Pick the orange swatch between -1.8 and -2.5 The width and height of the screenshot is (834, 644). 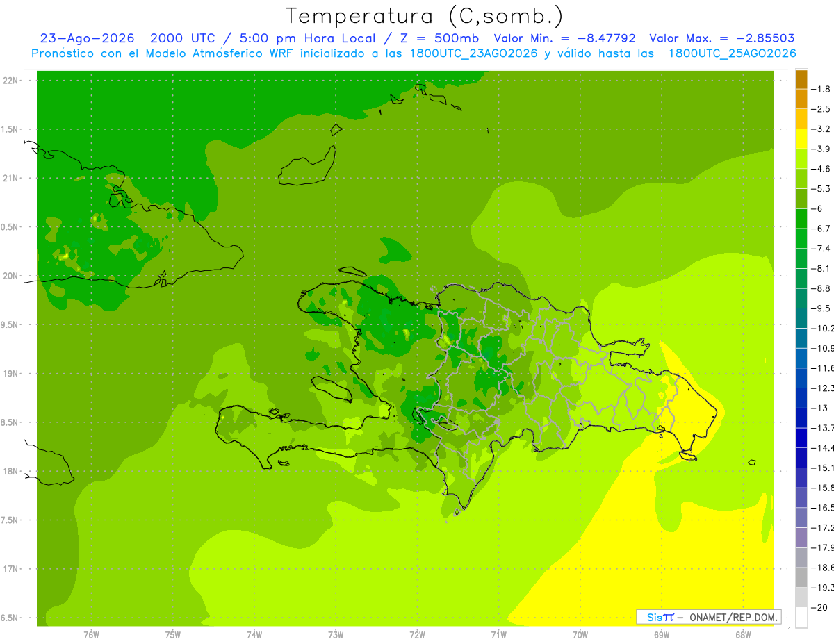point(801,99)
